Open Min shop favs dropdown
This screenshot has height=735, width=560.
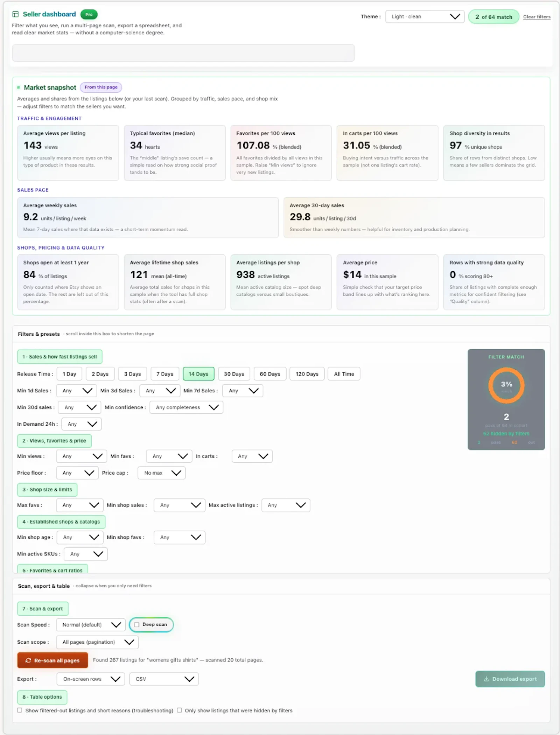coord(179,538)
